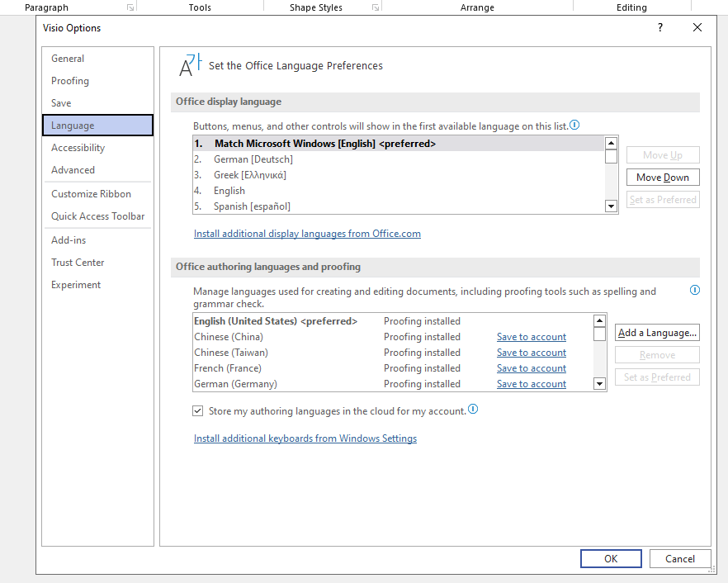Image resolution: width=728 pixels, height=583 pixels.
Task: Open Customize Ribbon options
Action: pyautogui.click(x=97, y=194)
